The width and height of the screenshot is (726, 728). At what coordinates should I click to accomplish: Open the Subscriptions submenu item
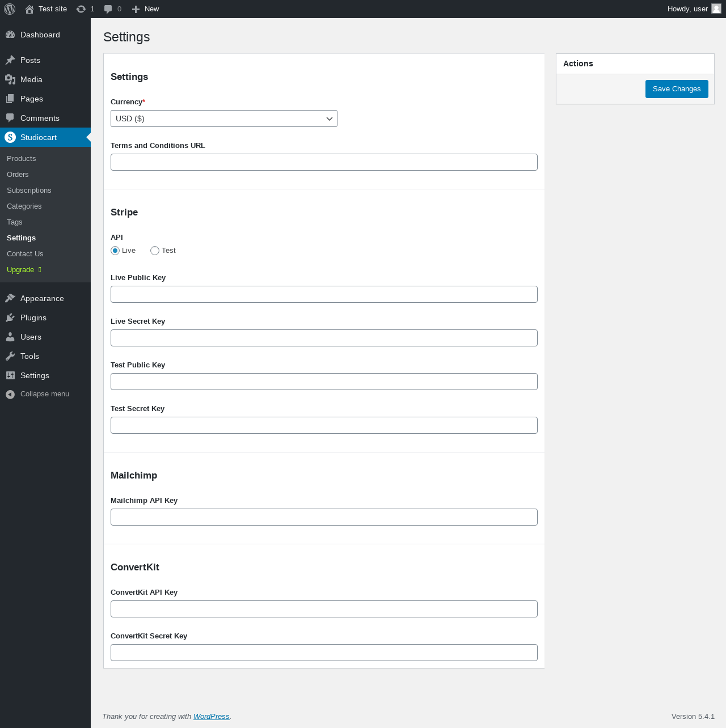click(29, 191)
